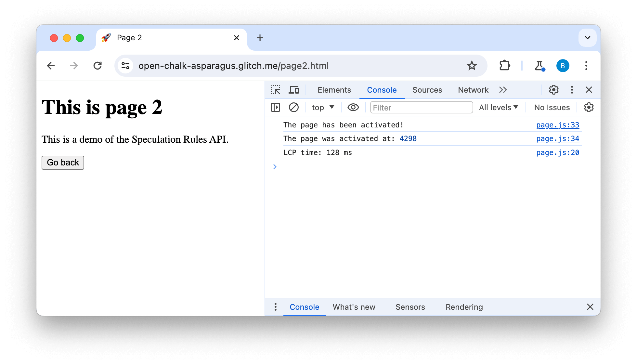Click the page2.js:34 source link

pyautogui.click(x=558, y=139)
